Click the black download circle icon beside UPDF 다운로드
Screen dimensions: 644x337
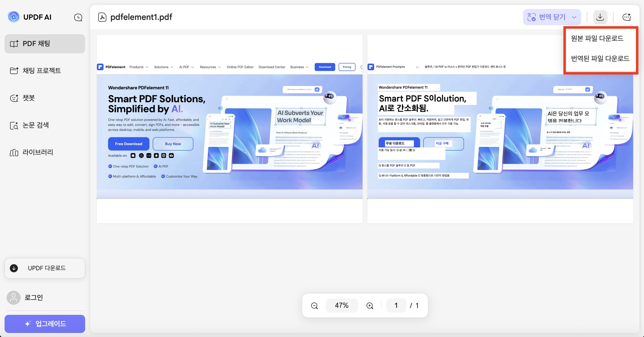(x=14, y=268)
